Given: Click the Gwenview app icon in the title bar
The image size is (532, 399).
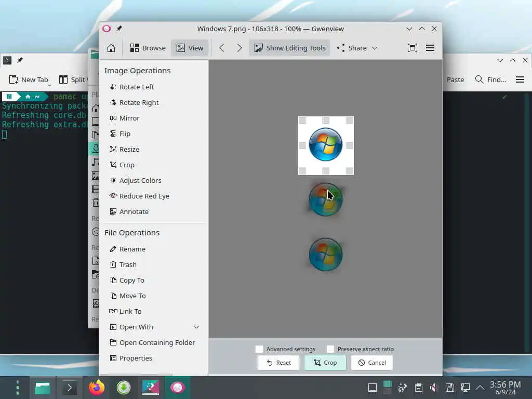Looking at the screenshot, I should (107, 29).
